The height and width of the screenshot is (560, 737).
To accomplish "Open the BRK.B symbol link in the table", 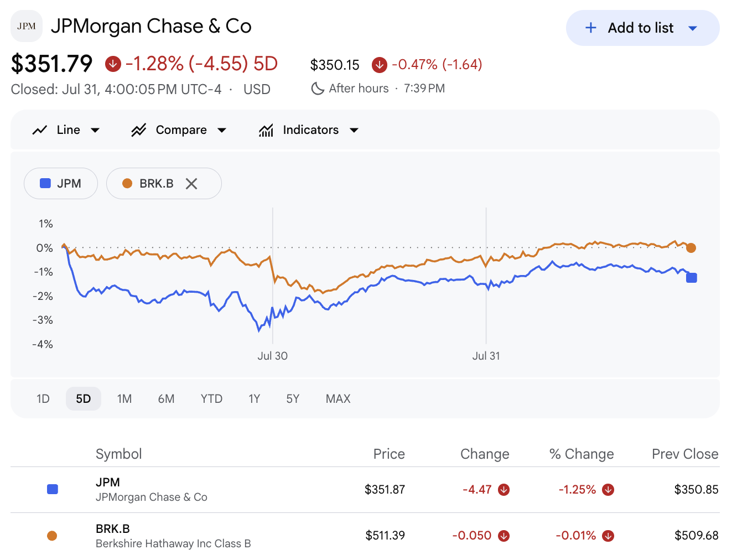I will 113,529.
